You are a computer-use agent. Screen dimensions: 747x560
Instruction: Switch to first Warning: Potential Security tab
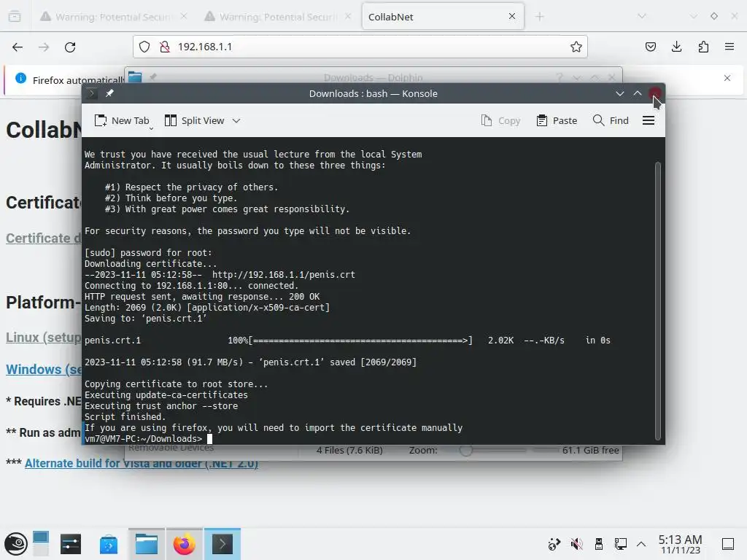[x=113, y=17]
